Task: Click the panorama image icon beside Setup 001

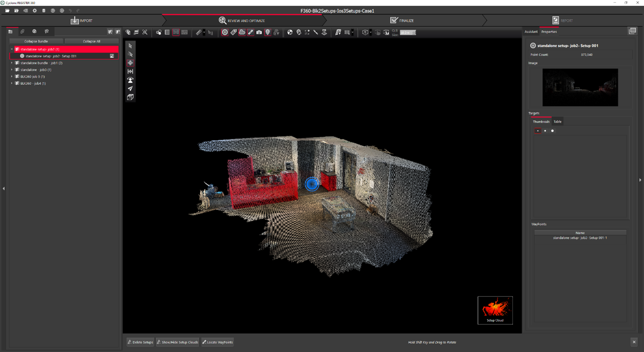Action: [112, 56]
